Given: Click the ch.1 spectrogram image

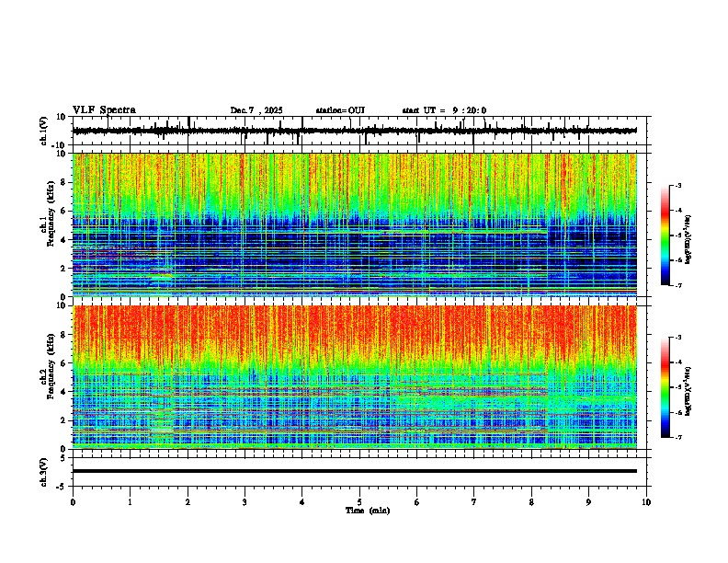Looking at the screenshot, I should pyautogui.click(x=355, y=224).
